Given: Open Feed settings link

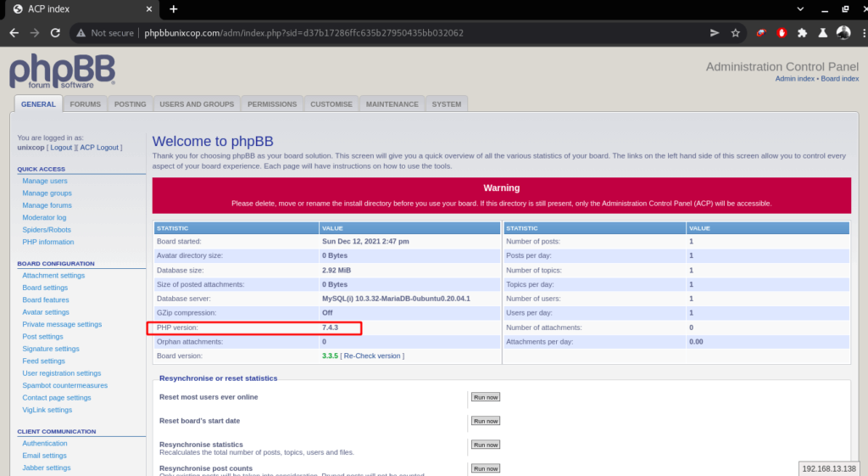Looking at the screenshot, I should pyautogui.click(x=44, y=361).
